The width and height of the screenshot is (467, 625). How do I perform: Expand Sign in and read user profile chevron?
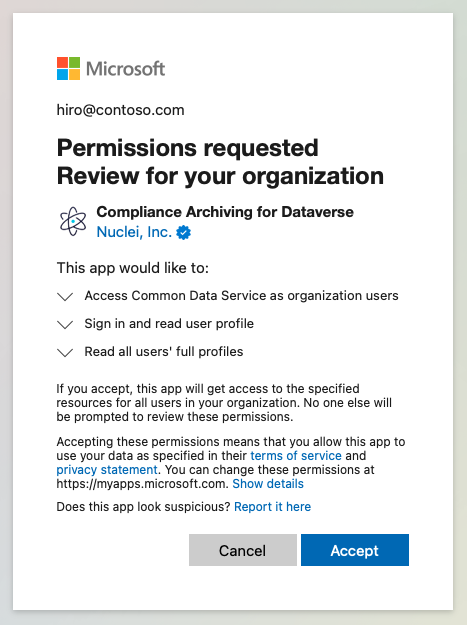65,324
